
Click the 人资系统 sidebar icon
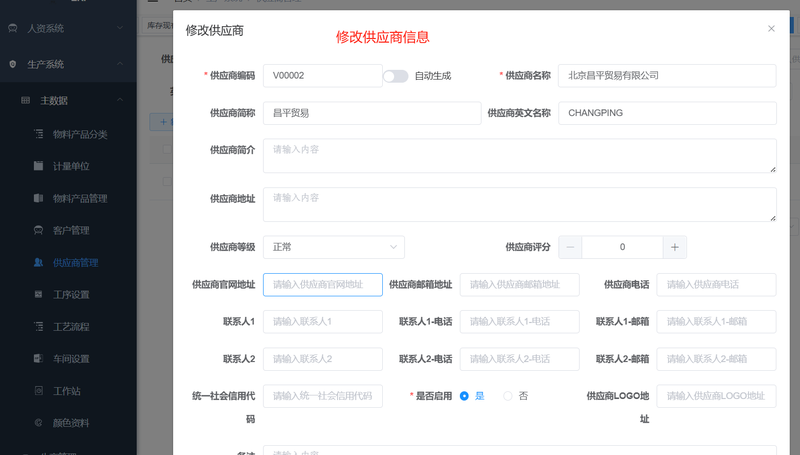[x=13, y=28]
